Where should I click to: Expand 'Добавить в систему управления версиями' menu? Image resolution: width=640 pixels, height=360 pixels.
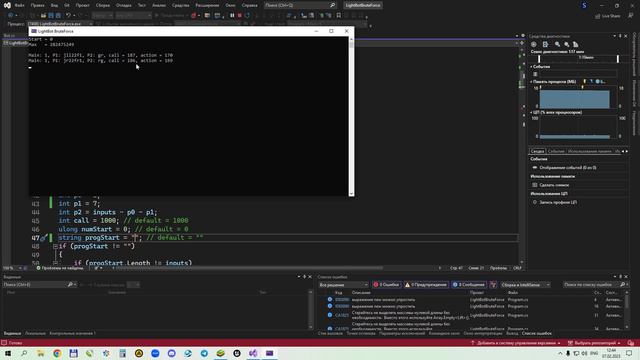tap(516, 343)
